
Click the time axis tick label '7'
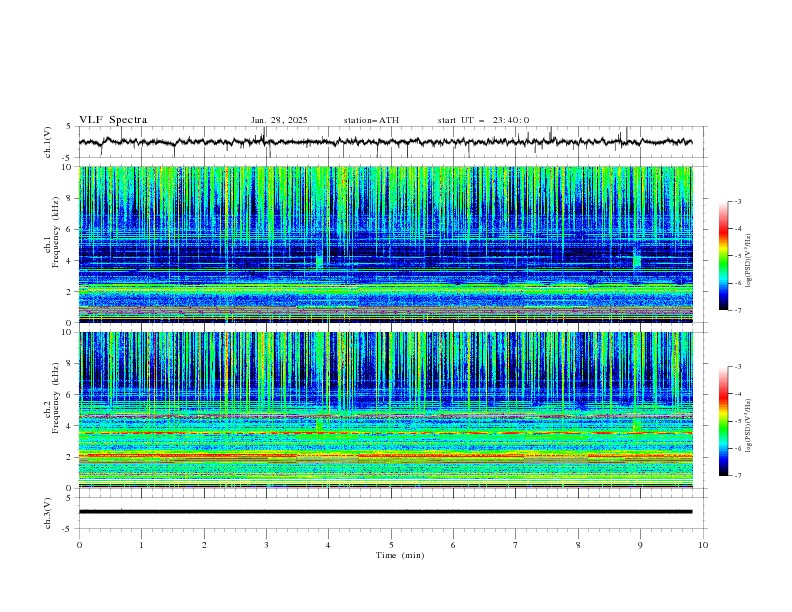(x=516, y=545)
